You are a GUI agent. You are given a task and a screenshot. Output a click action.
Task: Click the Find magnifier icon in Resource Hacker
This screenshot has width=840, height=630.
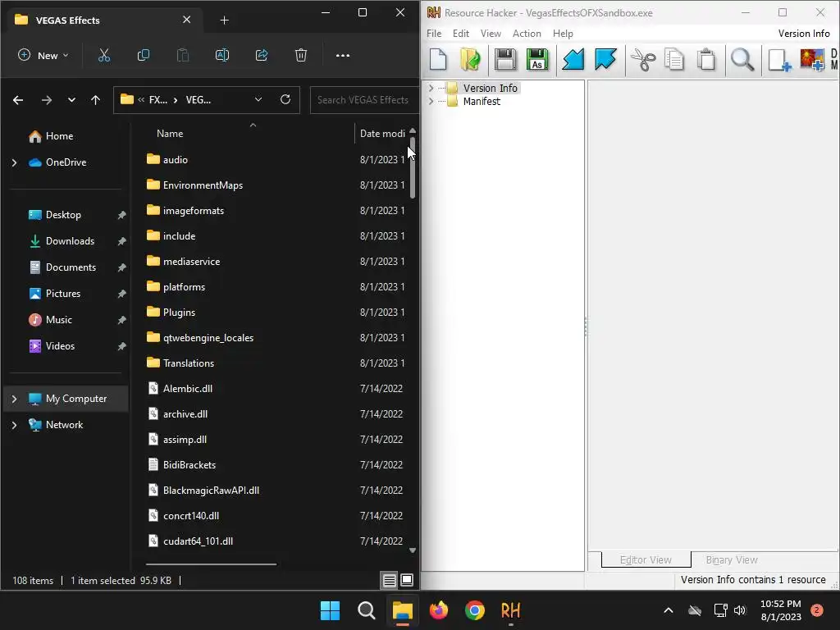pyautogui.click(x=742, y=59)
